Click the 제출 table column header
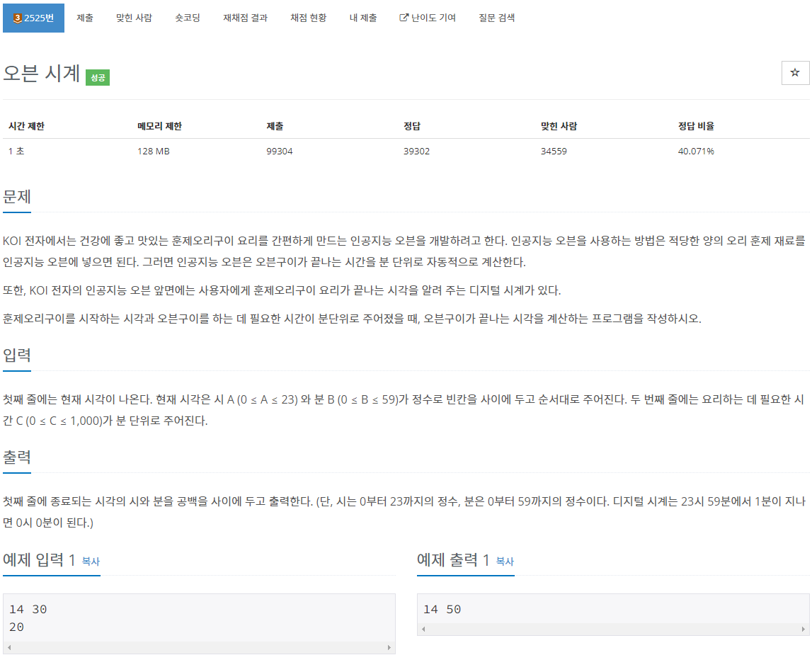Screen dimensions: 812x655 (275, 126)
